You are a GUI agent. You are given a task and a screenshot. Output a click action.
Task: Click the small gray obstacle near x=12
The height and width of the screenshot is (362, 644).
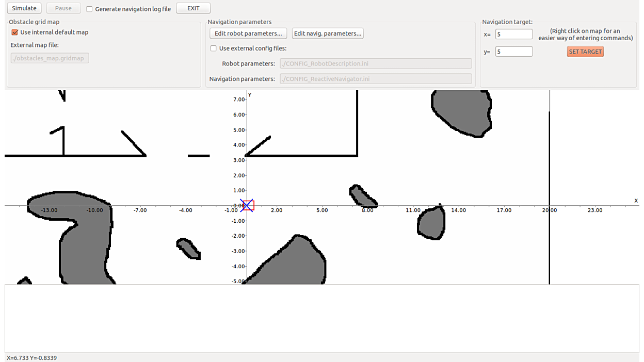click(431, 223)
